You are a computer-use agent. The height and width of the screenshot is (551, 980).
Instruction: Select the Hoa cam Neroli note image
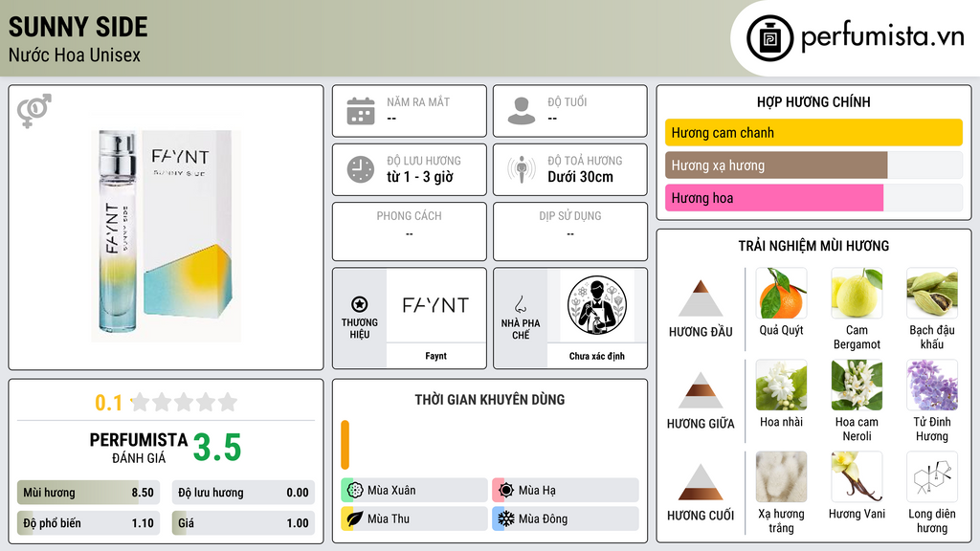click(857, 385)
